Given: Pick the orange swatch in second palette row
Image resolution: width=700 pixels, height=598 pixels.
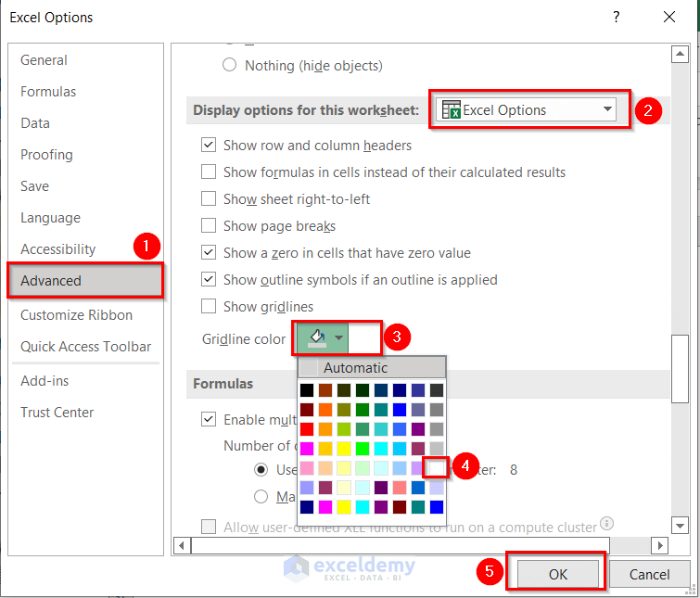Looking at the screenshot, I should pos(325,409).
